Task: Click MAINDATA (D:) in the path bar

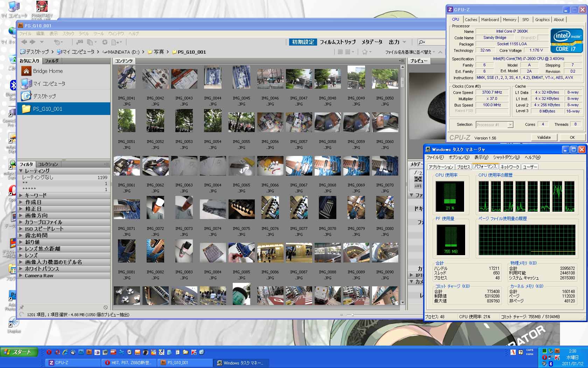Action: pos(121,52)
